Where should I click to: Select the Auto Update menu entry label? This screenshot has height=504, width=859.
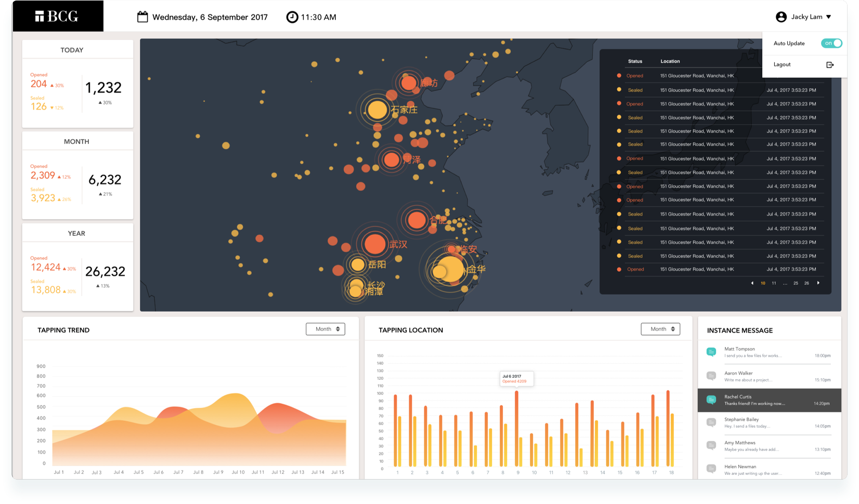(789, 44)
